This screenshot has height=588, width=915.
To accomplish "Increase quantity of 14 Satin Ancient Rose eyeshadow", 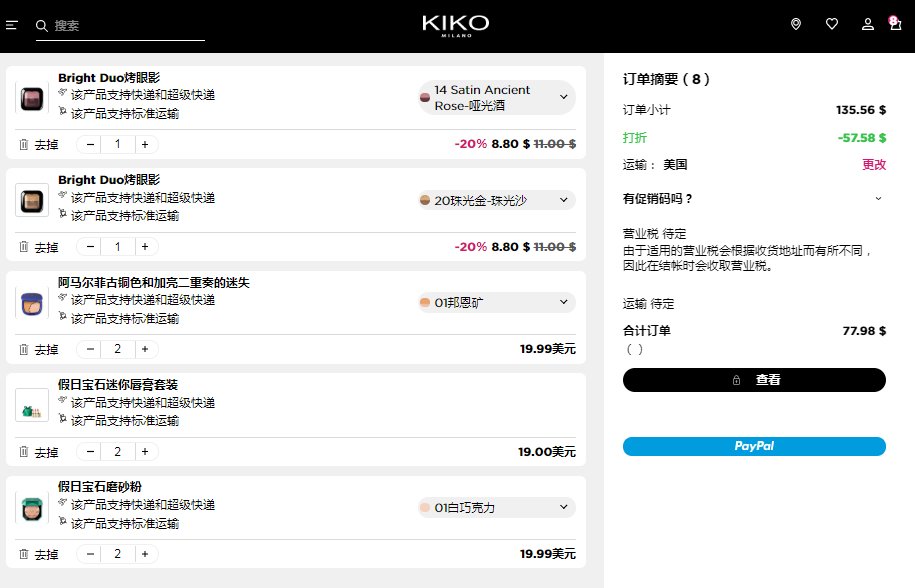I will (x=145, y=144).
